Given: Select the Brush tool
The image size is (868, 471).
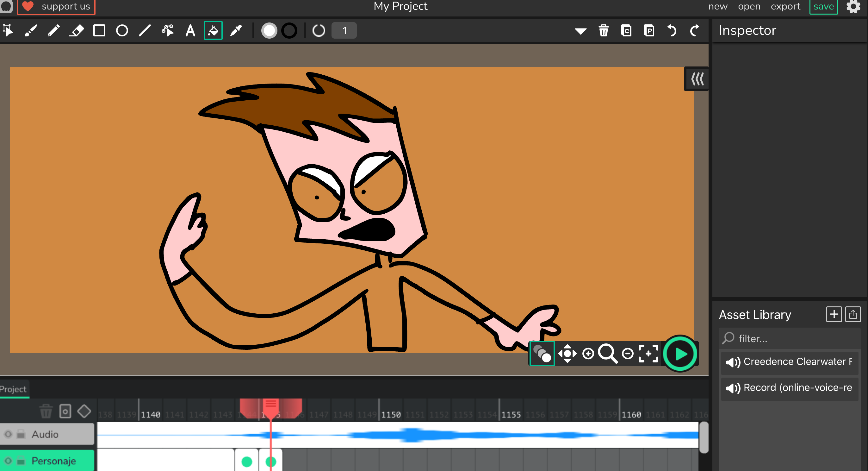Looking at the screenshot, I should (x=31, y=31).
